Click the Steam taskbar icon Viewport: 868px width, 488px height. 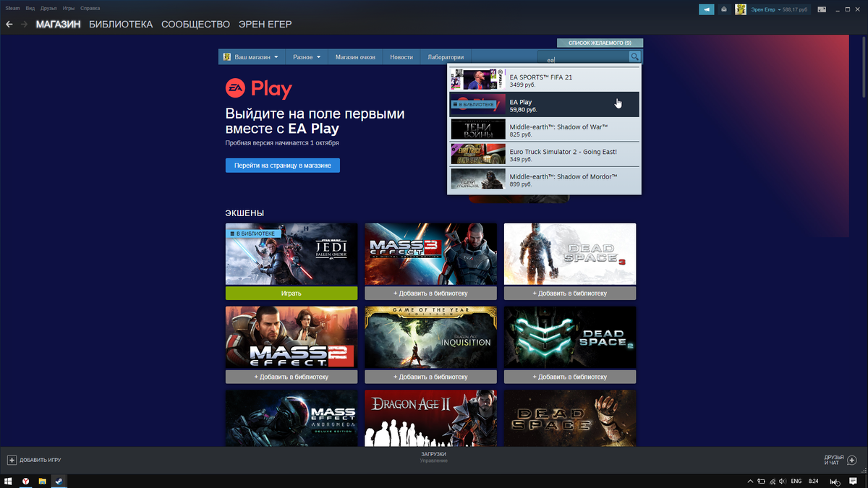(59, 481)
